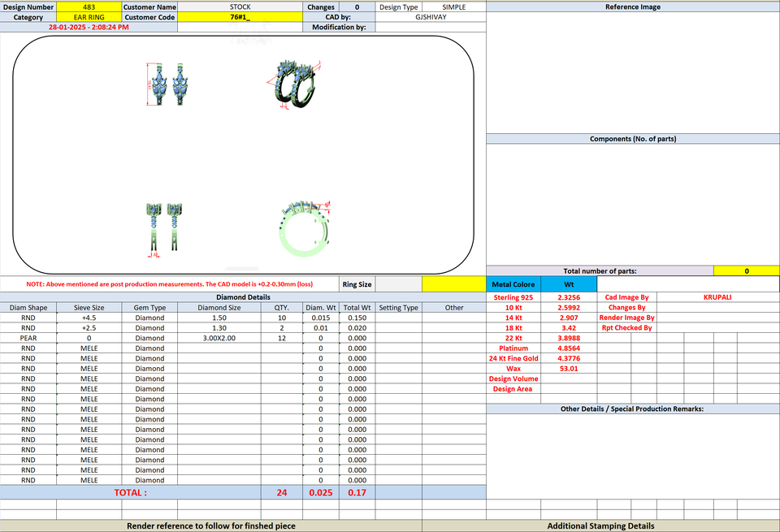Click the PEAR diamond shape cell
The width and height of the screenshot is (780, 532).
point(28,338)
